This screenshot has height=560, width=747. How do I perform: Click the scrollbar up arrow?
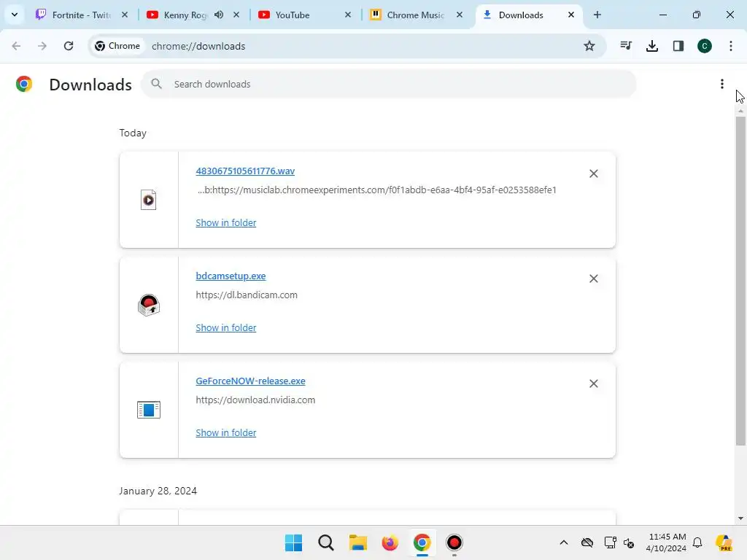pos(740,111)
